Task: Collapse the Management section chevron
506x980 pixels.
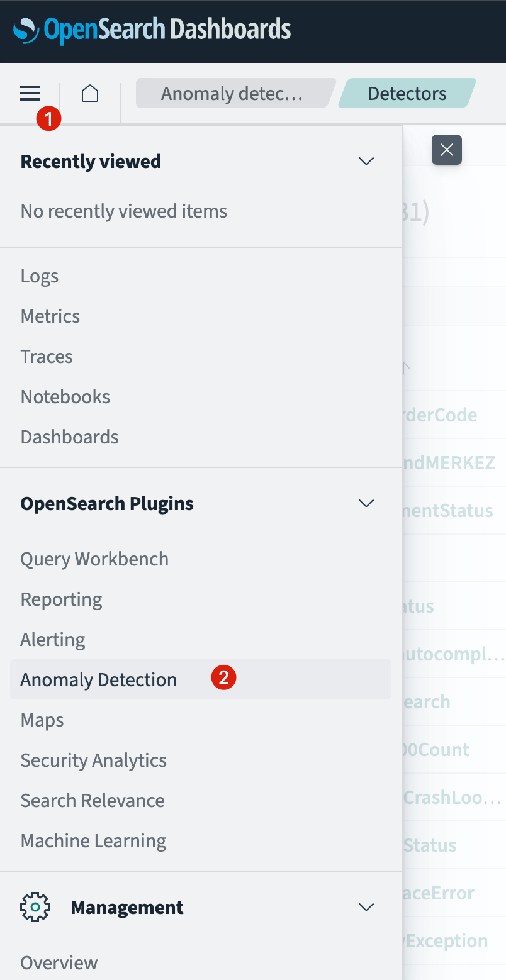Action: click(366, 907)
